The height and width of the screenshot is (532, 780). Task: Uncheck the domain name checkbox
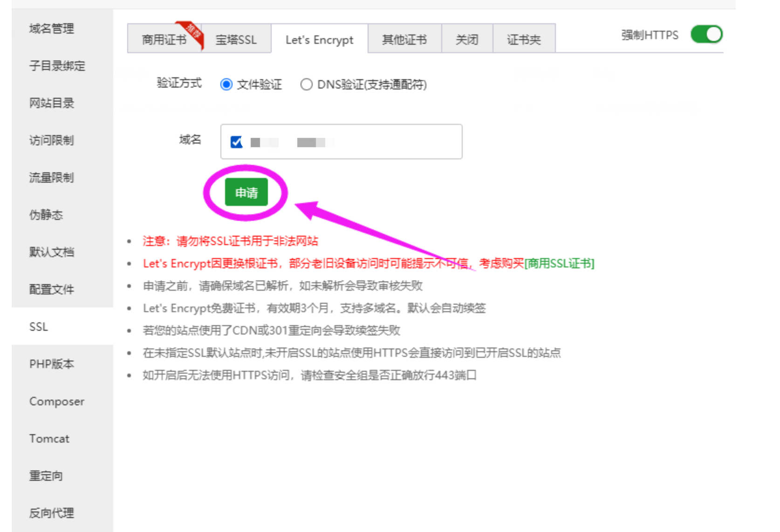(237, 142)
